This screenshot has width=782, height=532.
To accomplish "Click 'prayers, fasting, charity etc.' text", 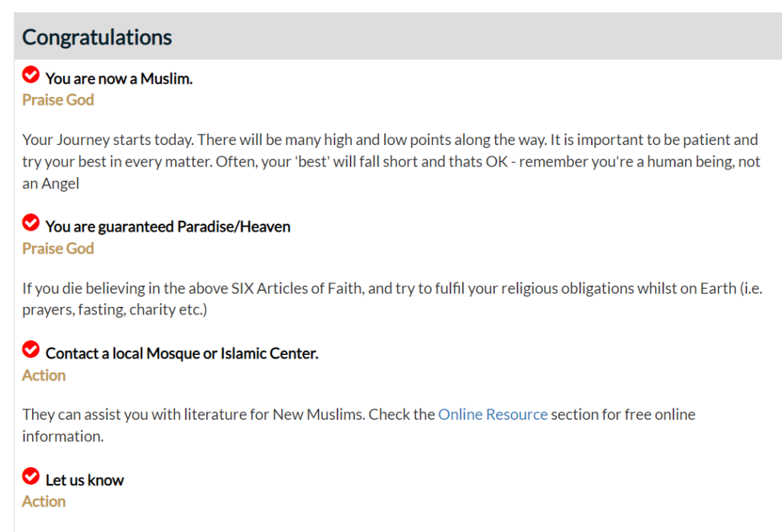I will pos(115,310).
